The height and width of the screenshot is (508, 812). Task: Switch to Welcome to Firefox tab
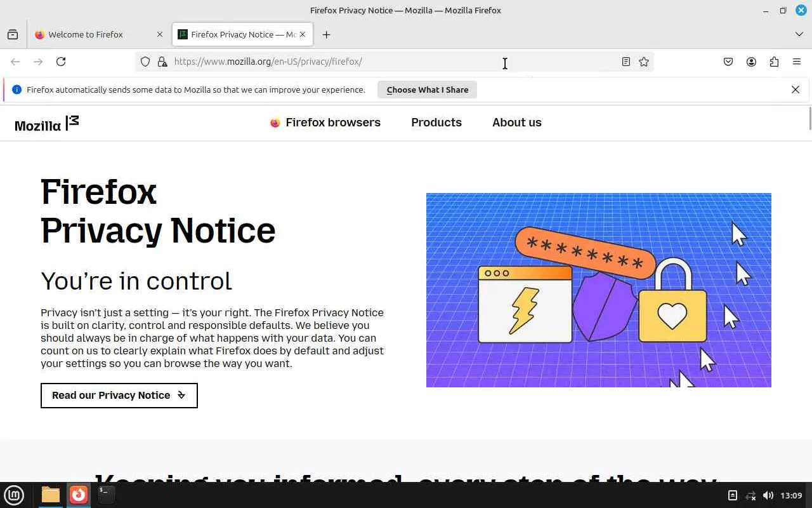(99, 34)
